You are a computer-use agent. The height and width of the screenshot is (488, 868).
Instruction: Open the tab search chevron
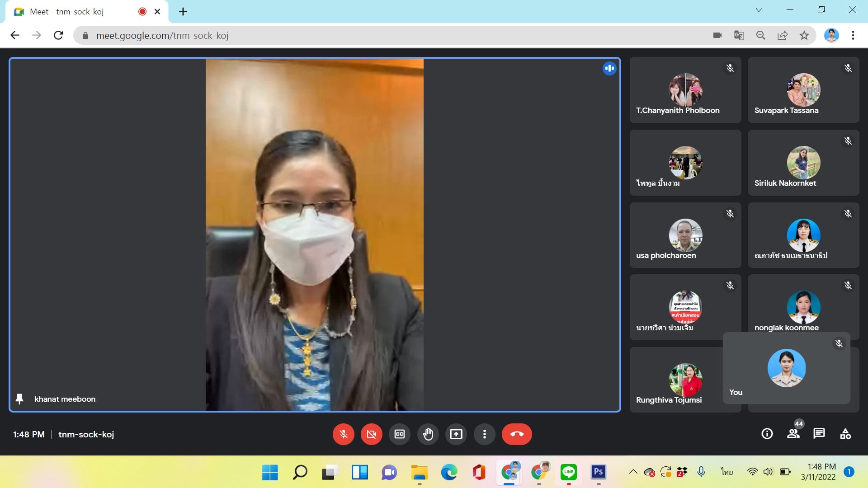click(x=759, y=10)
